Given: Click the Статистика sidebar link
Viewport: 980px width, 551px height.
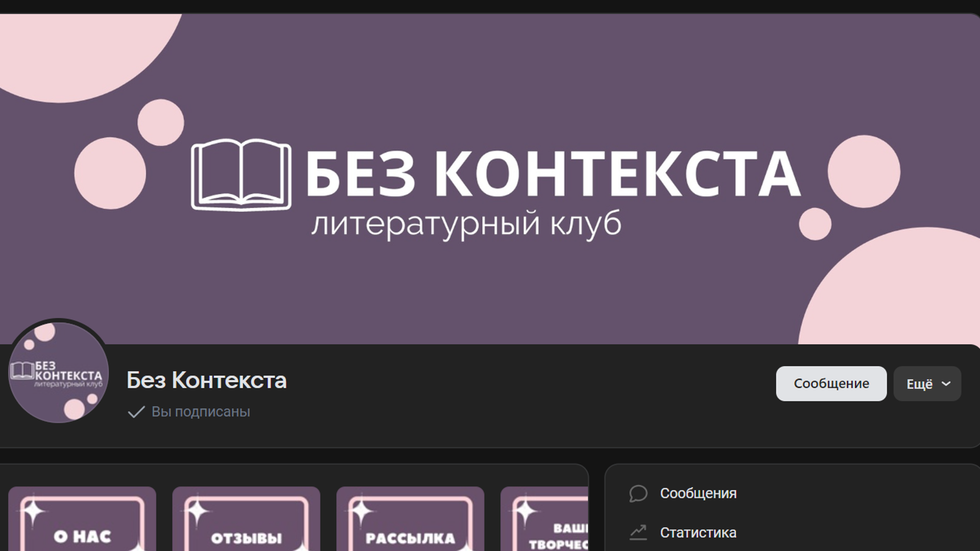Looking at the screenshot, I should click(698, 532).
